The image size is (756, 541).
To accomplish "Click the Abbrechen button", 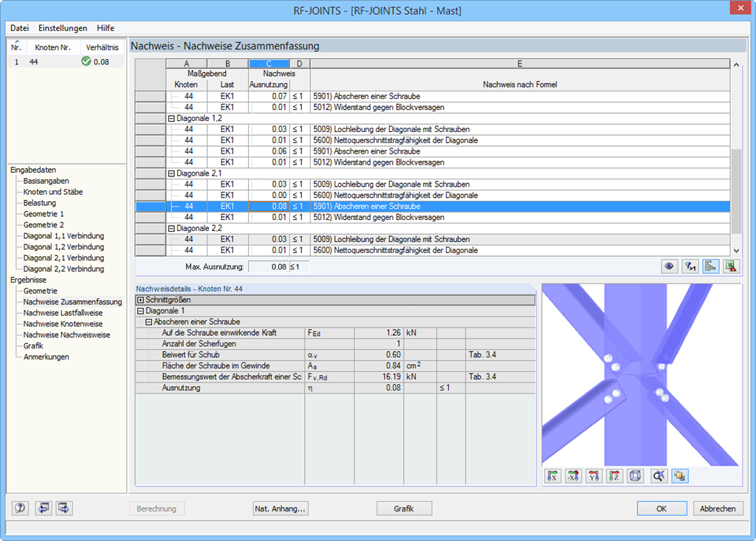I will click(x=718, y=509).
